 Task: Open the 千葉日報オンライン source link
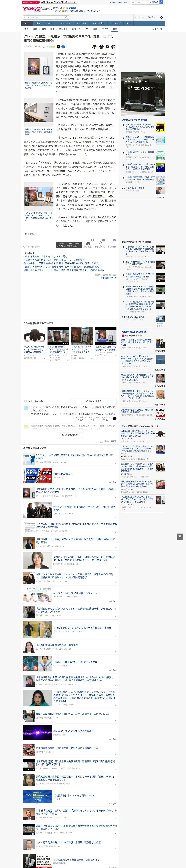pyautogui.click(x=109, y=278)
